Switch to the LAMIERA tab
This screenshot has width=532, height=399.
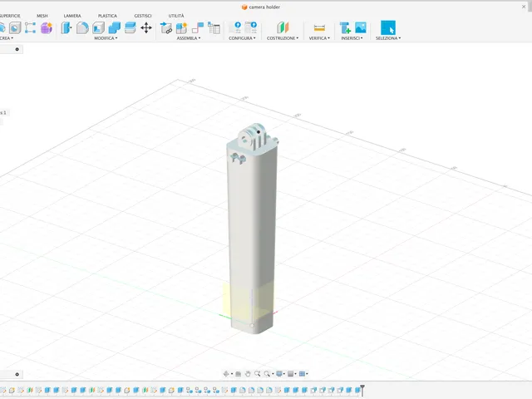tap(72, 16)
